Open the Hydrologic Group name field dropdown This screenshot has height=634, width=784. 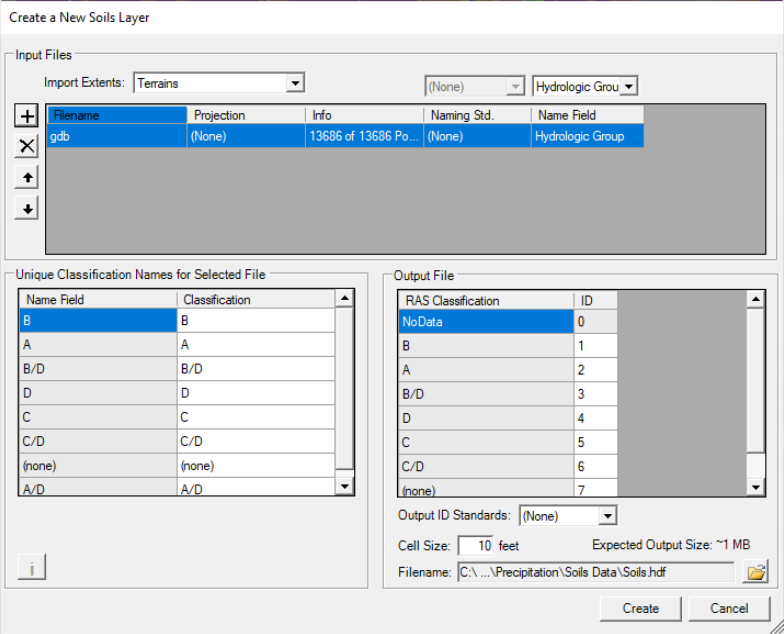627,87
